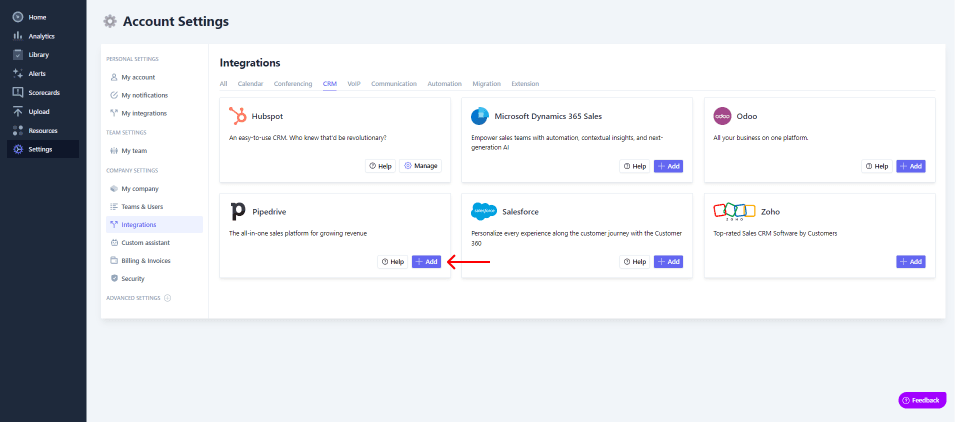Viewport: 955px width, 422px height.
Task: Click the Account Settings gear icon
Action: (110, 21)
